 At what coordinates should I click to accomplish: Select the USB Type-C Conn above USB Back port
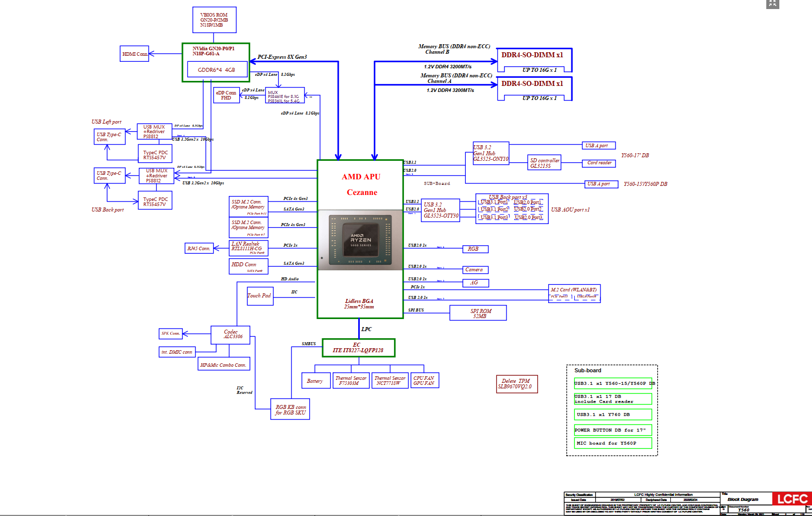pos(110,175)
